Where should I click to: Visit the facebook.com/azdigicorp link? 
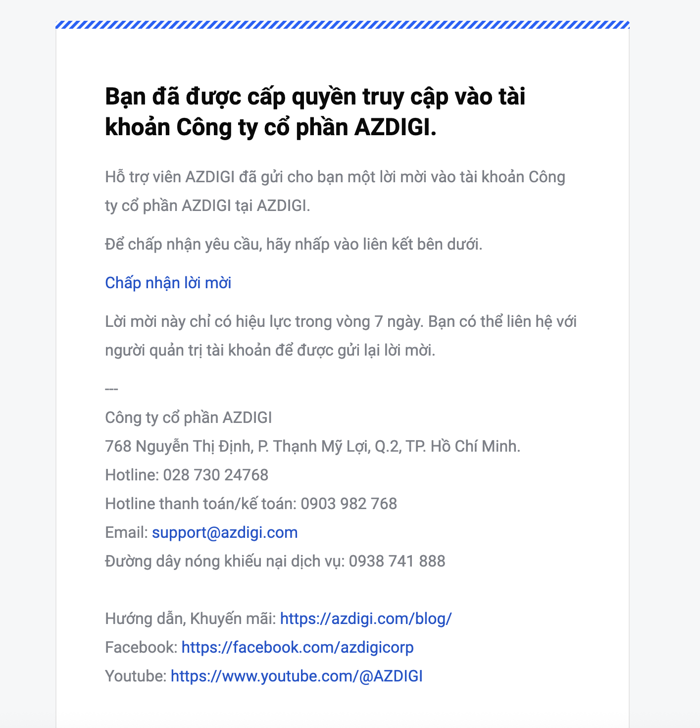coord(298,647)
